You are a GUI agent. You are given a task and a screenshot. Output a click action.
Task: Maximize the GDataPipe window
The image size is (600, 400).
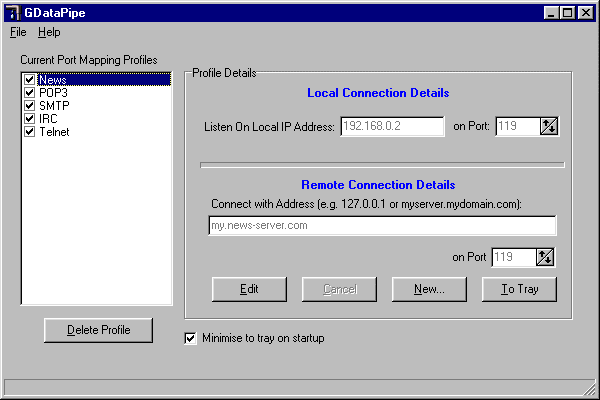pos(567,13)
